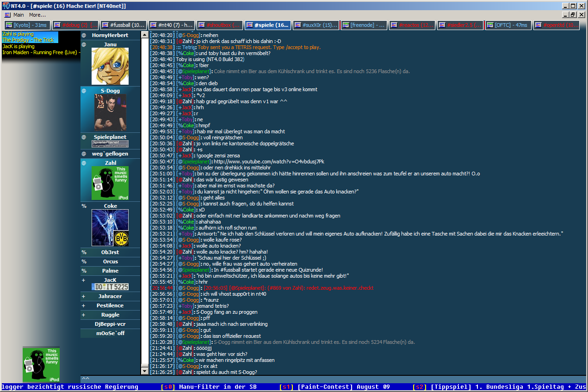Image resolution: width=588 pixels, height=392 pixels.
Task: Click JacK's license plate image
Action: 110,287
